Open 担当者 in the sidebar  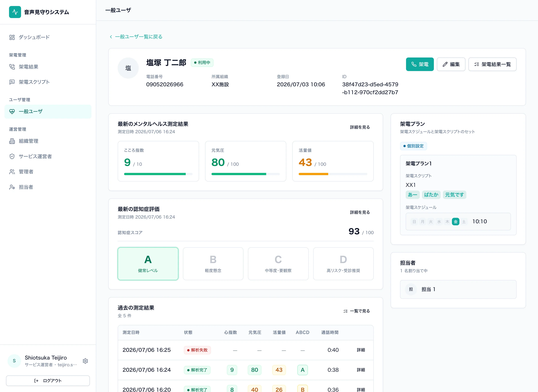click(x=48, y=187)
